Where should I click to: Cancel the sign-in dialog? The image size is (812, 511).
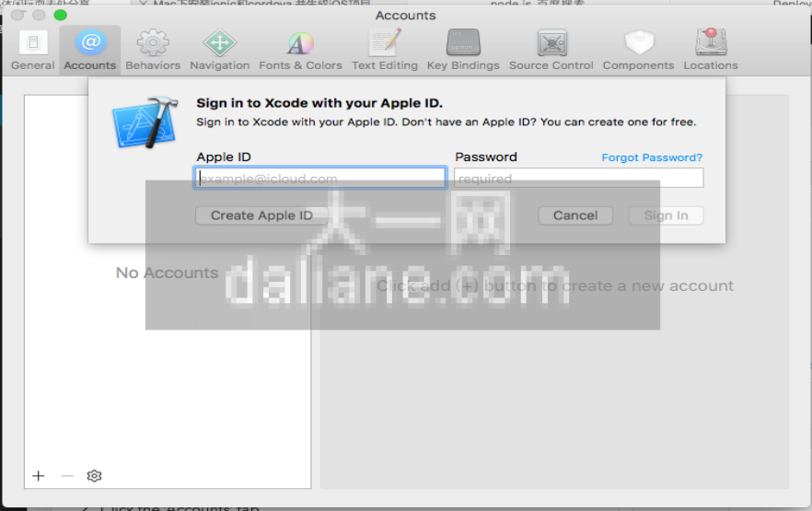point(575,215)
